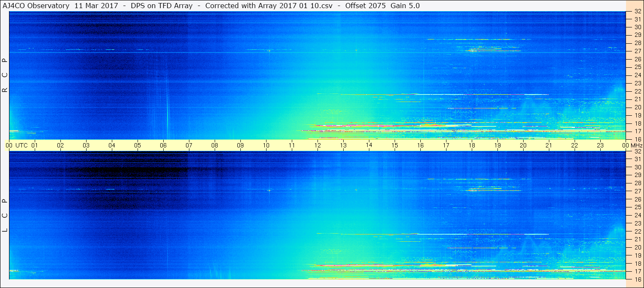Viewport: 644px width, 288px height.
Task: Select the 07 hour label on time axis
Action: coord(189,145)
